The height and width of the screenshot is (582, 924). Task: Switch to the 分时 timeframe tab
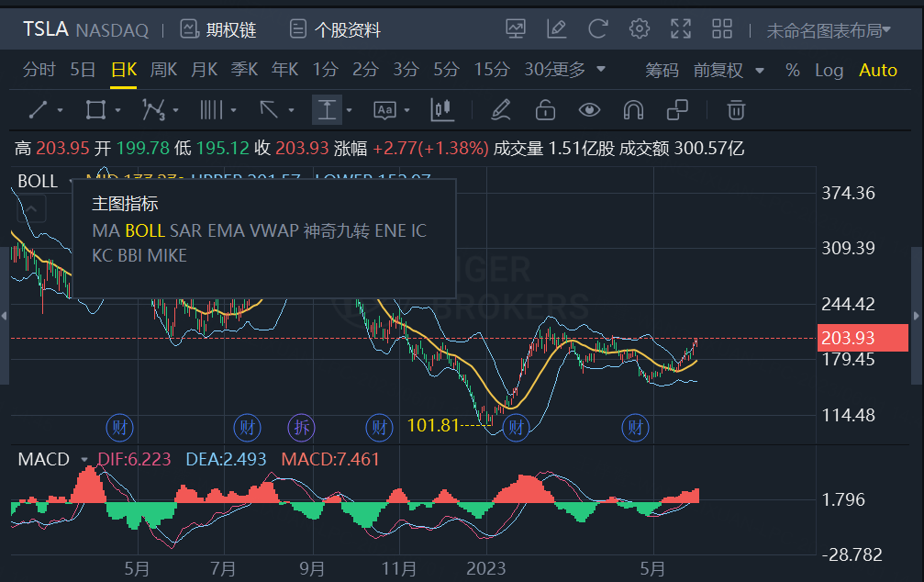click(x=39, y=70)
